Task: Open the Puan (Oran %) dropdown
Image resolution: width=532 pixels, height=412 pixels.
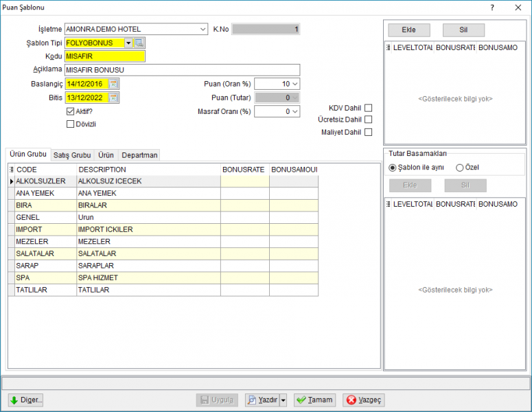Action: [295, 84]
